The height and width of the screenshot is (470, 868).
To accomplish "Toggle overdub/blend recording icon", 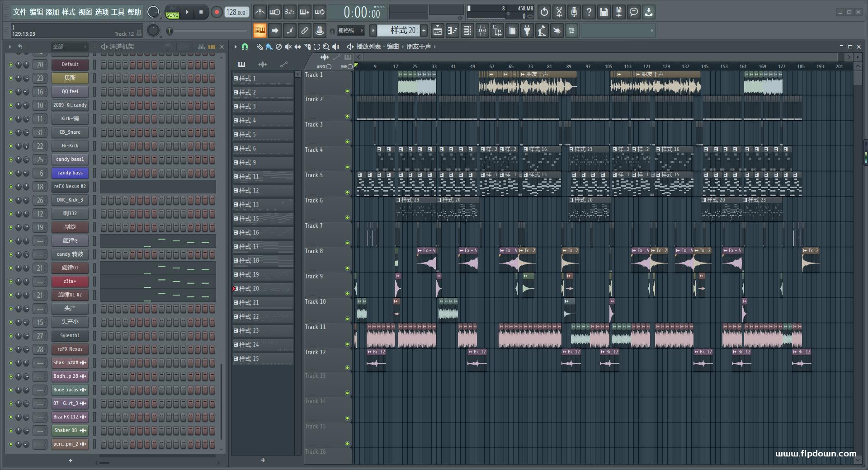I will tap(305, 12).
